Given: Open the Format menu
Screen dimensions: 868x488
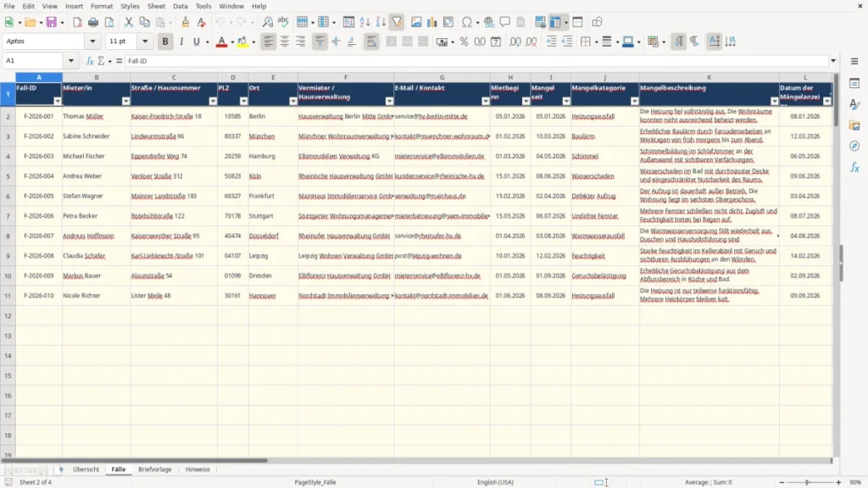Looking at the screenshot, I should (102, 6).
